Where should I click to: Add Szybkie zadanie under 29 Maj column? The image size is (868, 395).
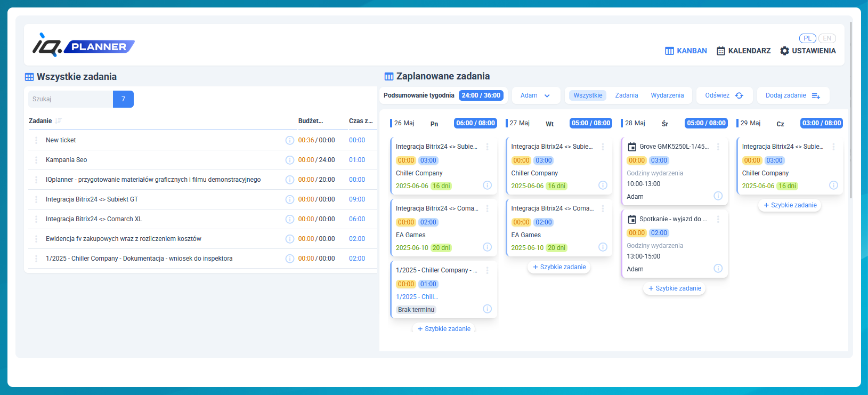click(790, 205)
